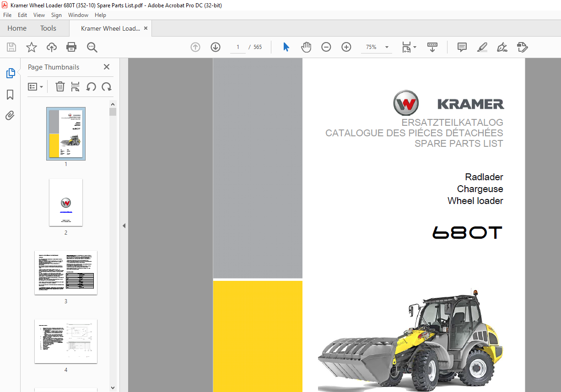Click the stamp/request signature icon
561x392 pixels.
[523, 47]
